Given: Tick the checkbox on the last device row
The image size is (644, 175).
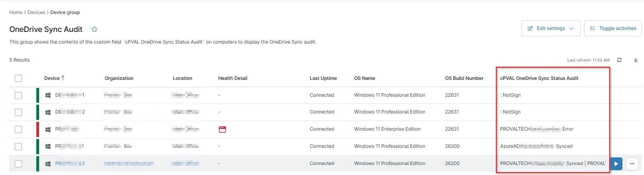Looking at the screenshot, I should [18, 164].
